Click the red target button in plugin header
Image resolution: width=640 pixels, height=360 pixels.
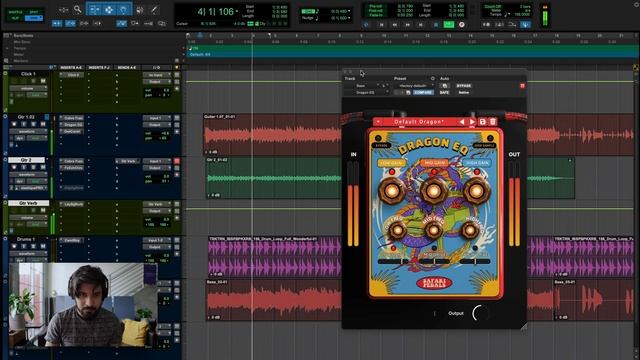[x=522, y=86]
